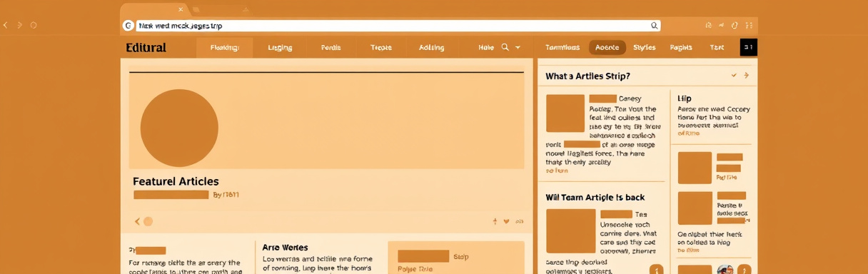
Task: Open the Tert nav item
Action: [x=717, y=48]
